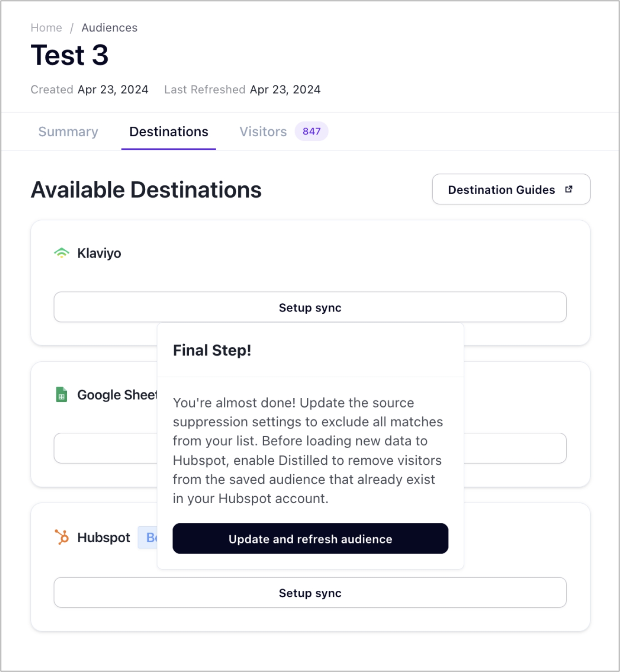Click the Google Sheets logo icon
The width and height of the screenshot is (620, 672).
point(61,395)
